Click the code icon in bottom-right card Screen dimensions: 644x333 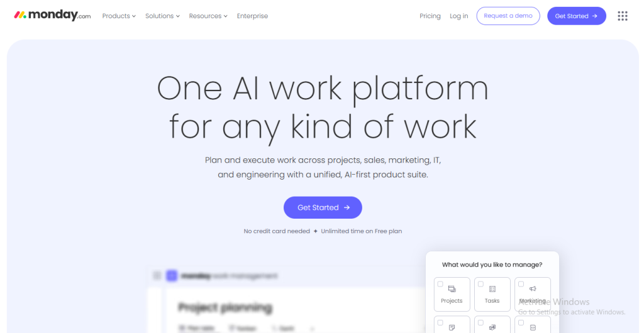(x=533, y=327)
